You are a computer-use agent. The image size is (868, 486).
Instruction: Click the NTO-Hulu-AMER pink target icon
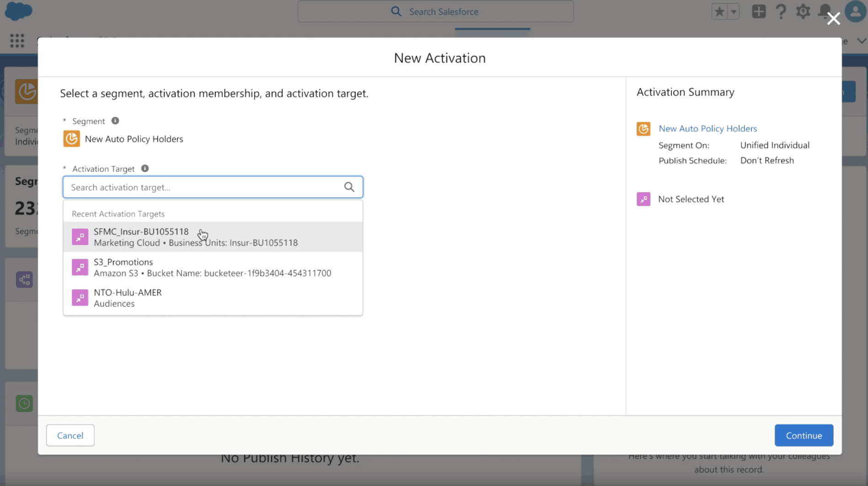[80, 298]
